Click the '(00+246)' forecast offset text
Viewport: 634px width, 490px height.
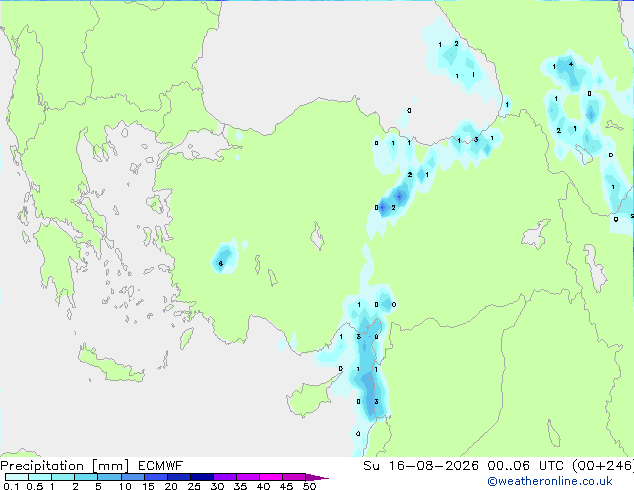click(x=603, y=466)
